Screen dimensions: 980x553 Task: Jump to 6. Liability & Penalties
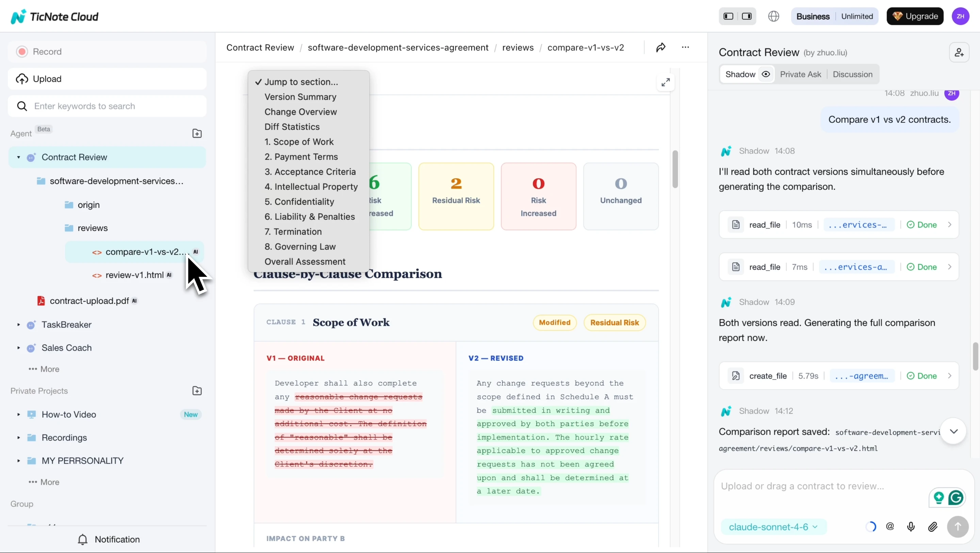point(309,217)
